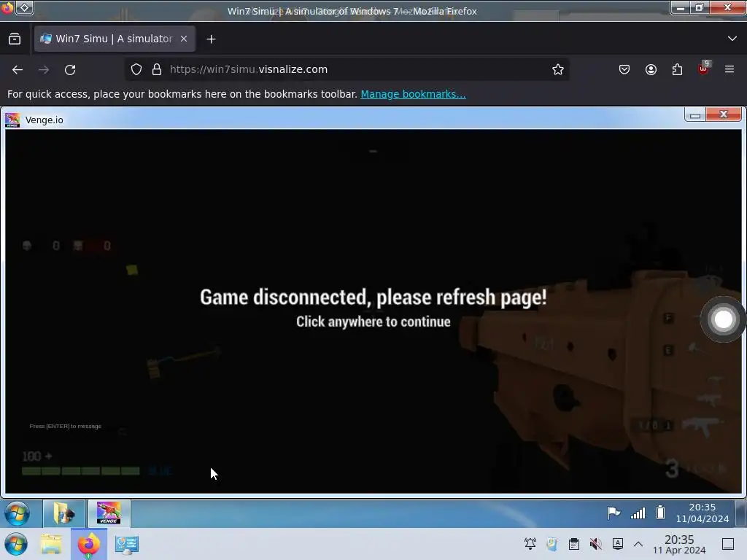Minimize the Venge.io window
Image resolution: width=747 pixels, height=560 pixels.
(x=695, y=114)
